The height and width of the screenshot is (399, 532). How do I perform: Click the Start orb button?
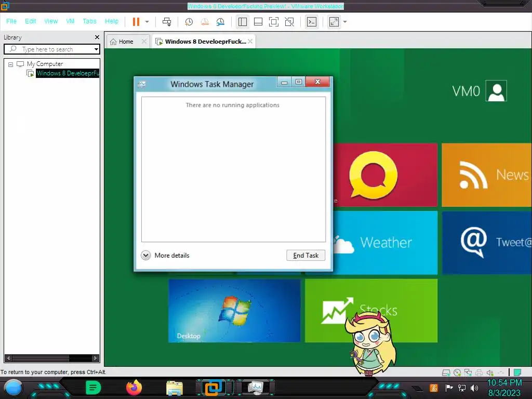[13, 388]
